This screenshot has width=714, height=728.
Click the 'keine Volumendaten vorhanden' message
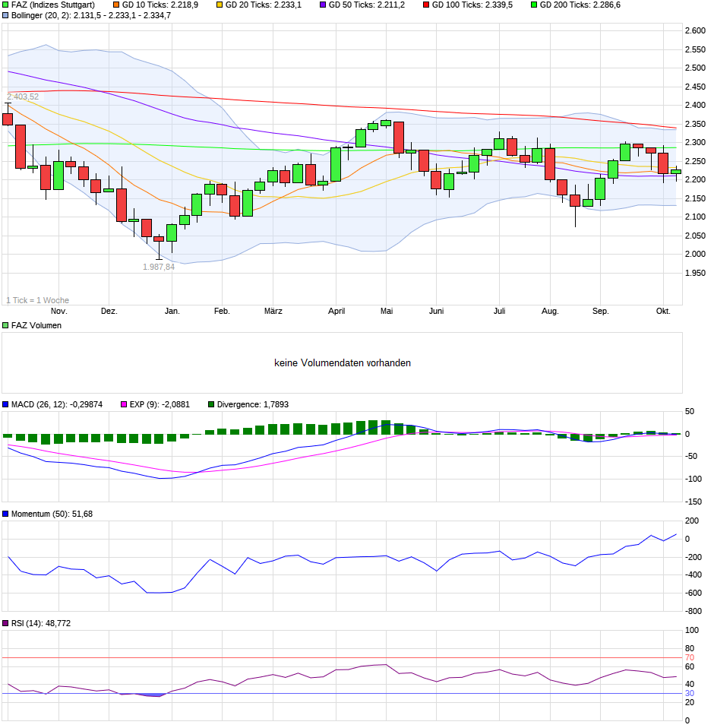343,363
